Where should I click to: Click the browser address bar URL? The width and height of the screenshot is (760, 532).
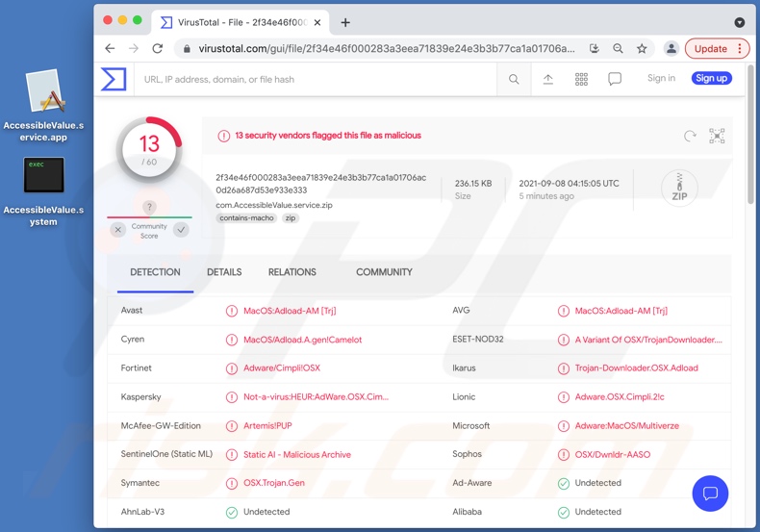pos(387,48)
